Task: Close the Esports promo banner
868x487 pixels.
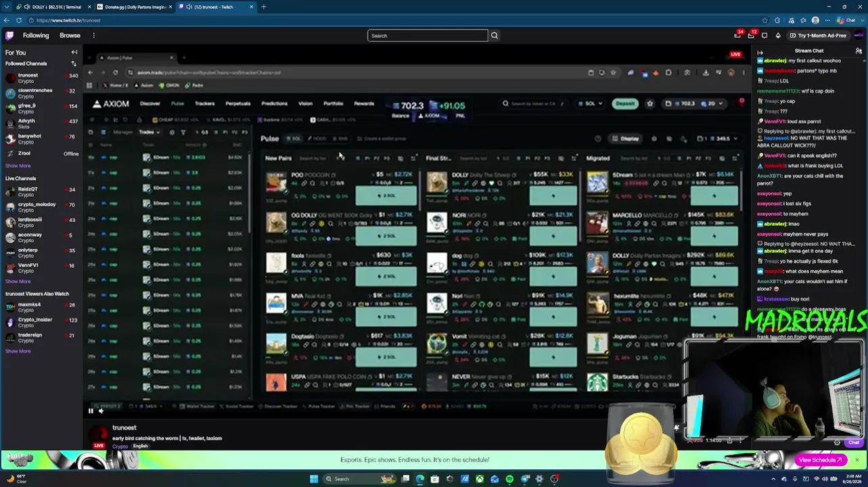Action: 856,460
